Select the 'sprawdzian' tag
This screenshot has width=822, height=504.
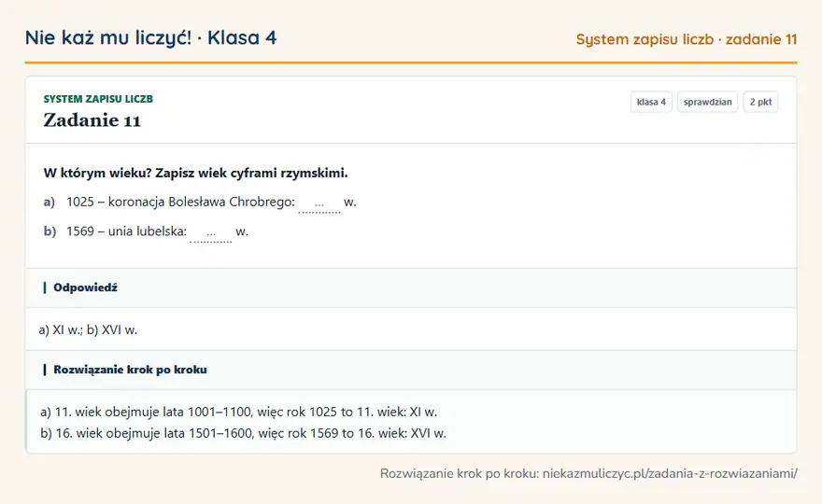click(707, 102)
